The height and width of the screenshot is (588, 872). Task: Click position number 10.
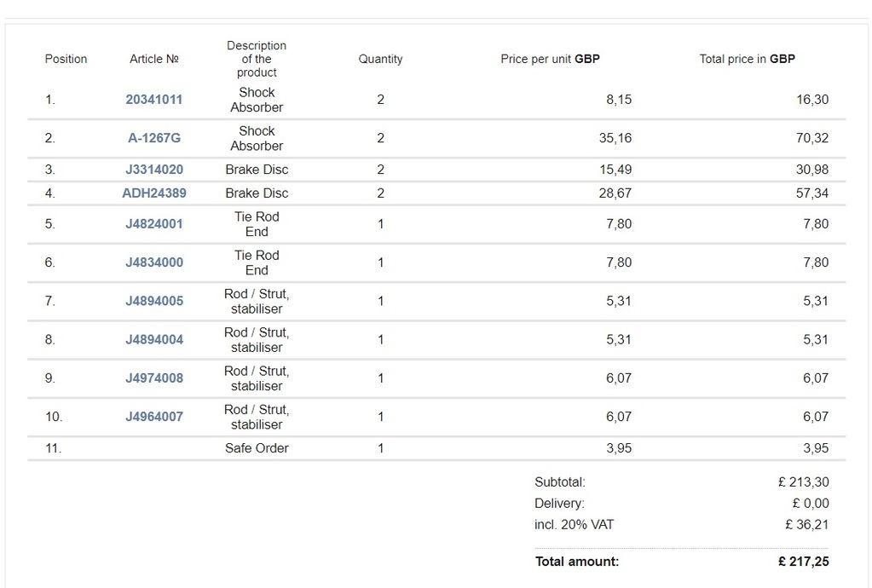point(54,416)
